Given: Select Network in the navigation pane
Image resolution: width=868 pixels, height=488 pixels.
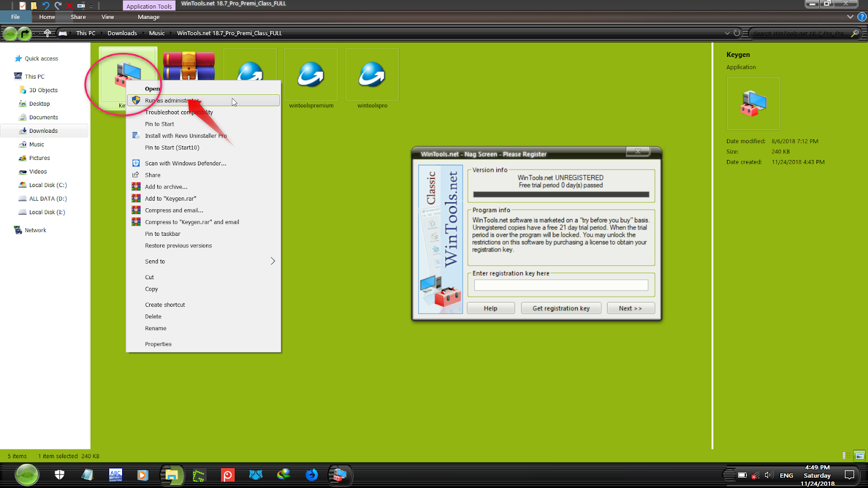Looking at the screenshot, I should [x=35, y=230].
